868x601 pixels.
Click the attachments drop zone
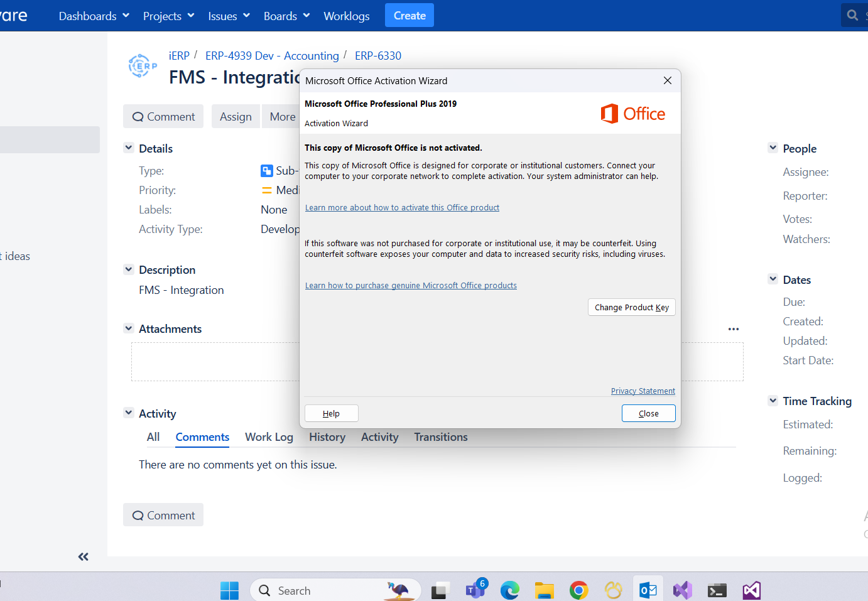tap(437, 362)
